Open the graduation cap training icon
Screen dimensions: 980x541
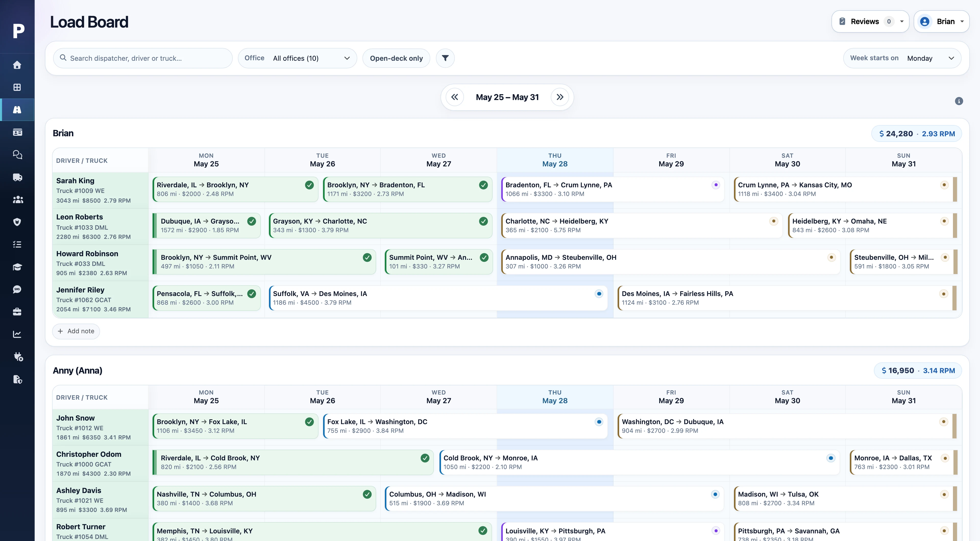[x=17, y=267]
